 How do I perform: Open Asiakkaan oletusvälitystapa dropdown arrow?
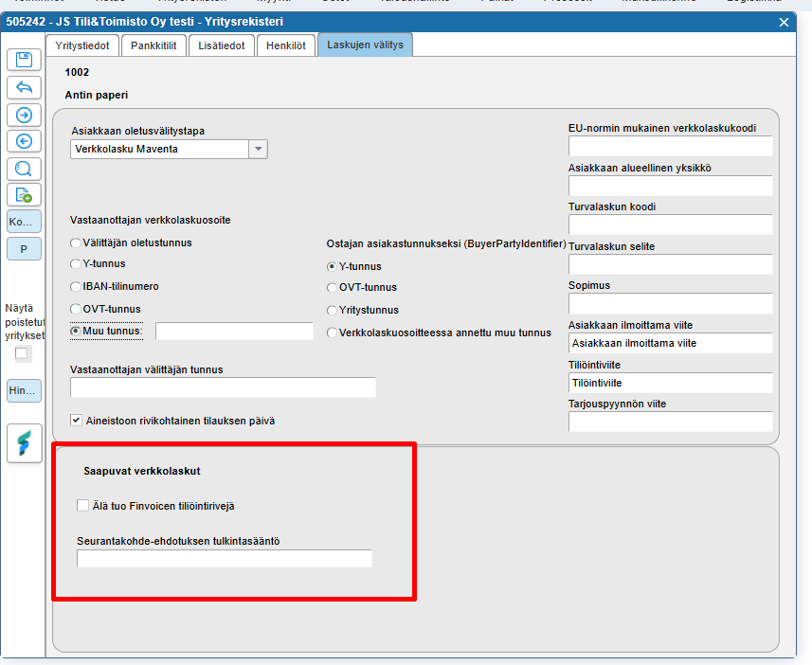pos(258,149)
